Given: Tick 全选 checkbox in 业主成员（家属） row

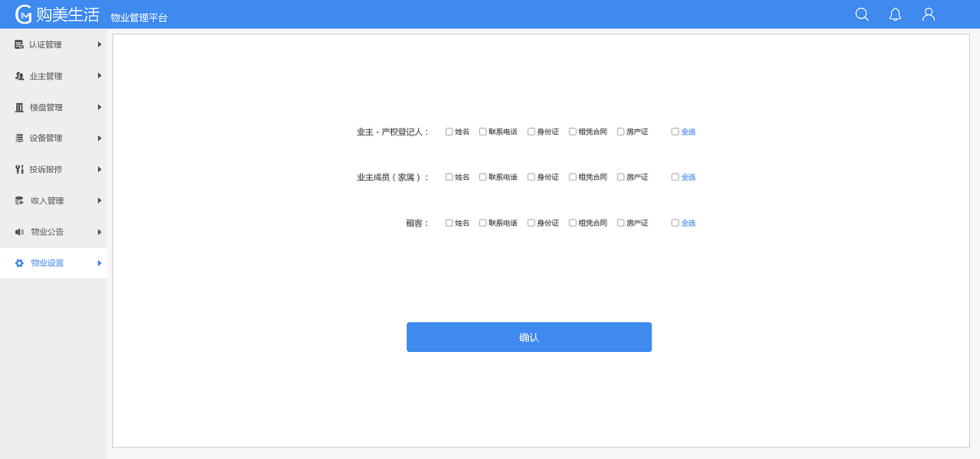Looking at the screenshot, I should (x=675, y=177).
